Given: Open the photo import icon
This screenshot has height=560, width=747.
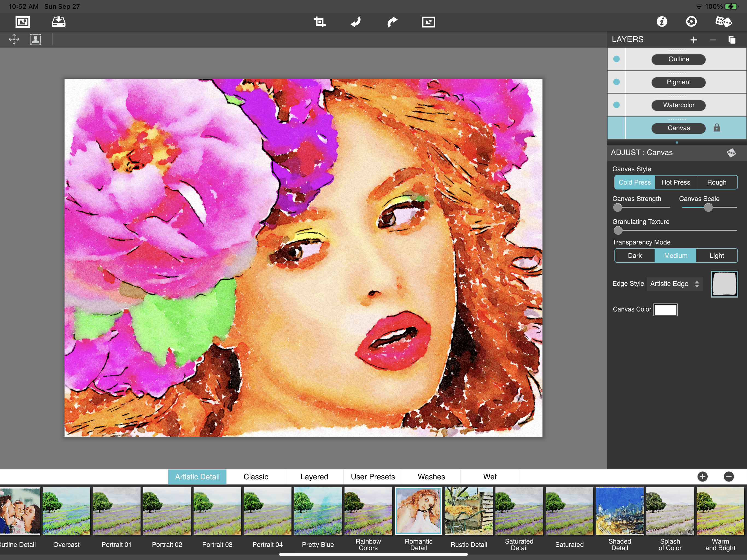Looking at the screenshot, I should (x=23, y=22).
